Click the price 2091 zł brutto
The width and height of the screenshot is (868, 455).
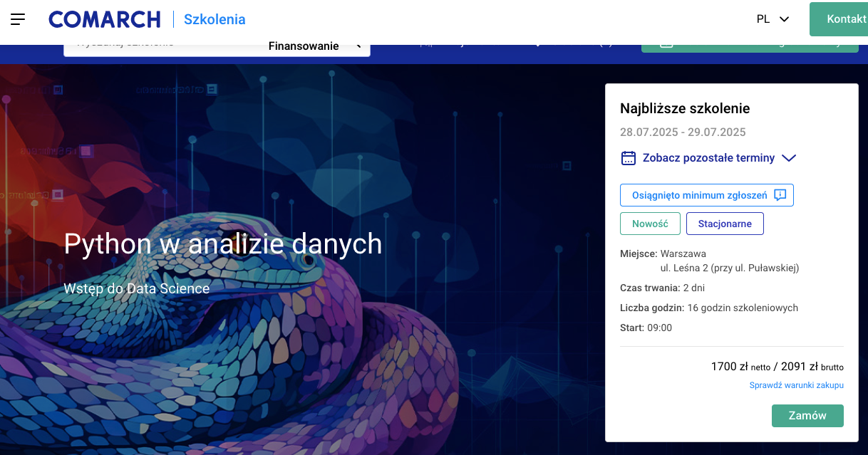point(812,367)
